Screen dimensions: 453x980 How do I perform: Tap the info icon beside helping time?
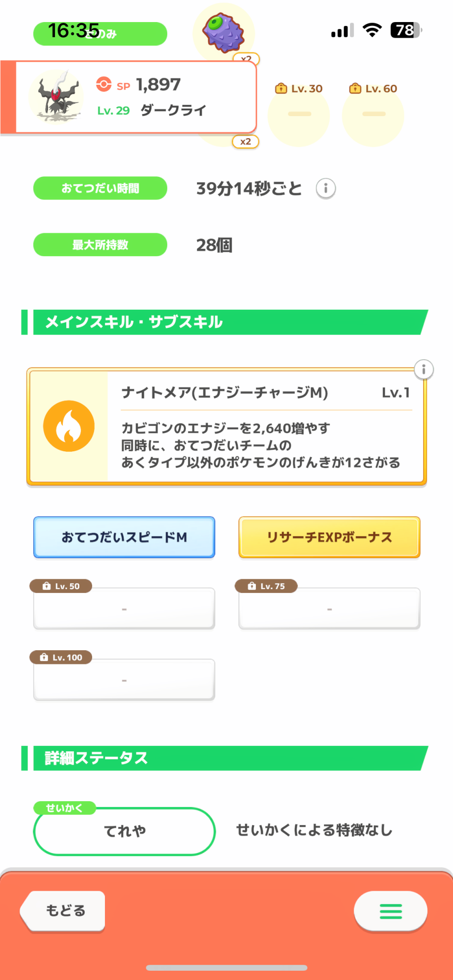[x=326, y=189]
